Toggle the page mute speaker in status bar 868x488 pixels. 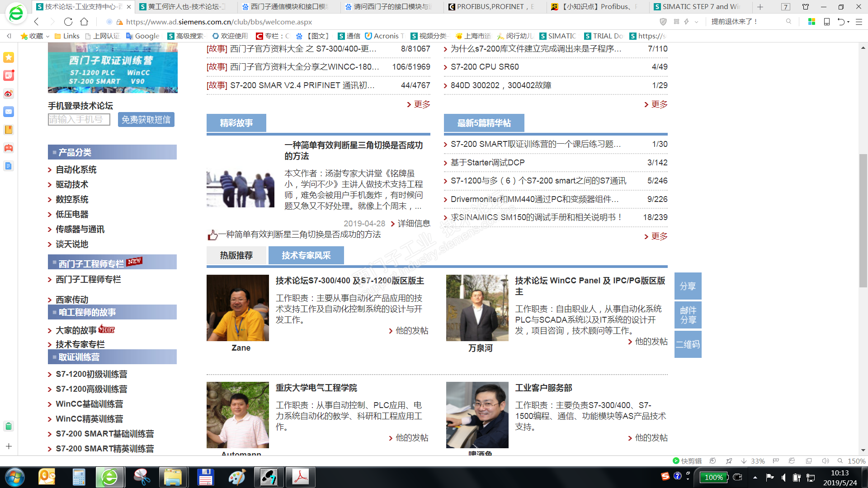(x=825, y=461)
